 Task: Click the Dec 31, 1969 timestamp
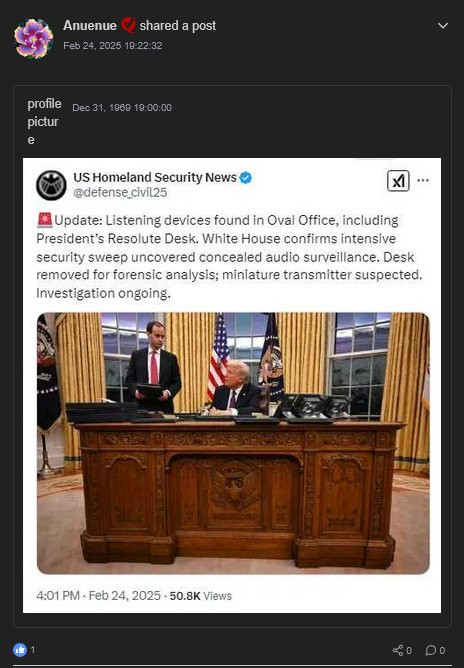[122, 107]
